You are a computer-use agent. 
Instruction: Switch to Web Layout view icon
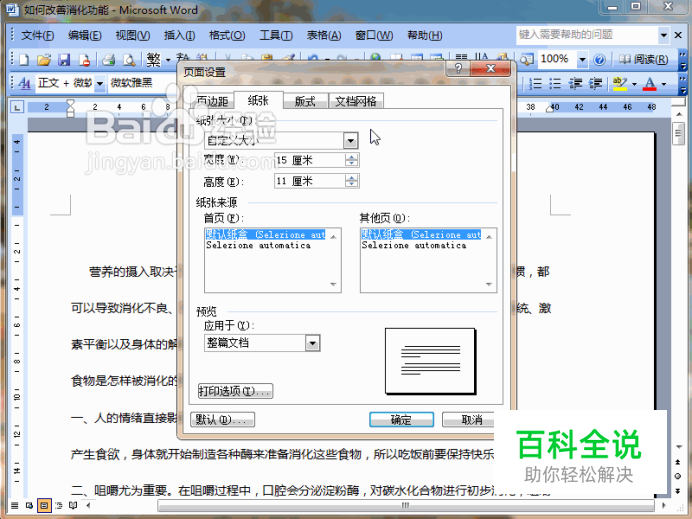coord(29,506)
